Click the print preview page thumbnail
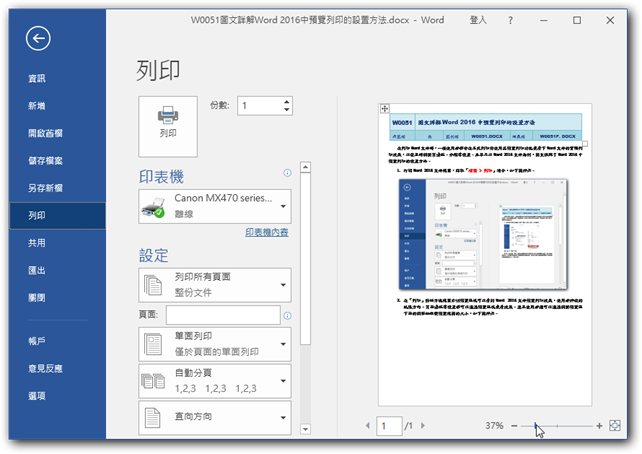The height and width of the screenshot is (454, 642). pos(485,255)
